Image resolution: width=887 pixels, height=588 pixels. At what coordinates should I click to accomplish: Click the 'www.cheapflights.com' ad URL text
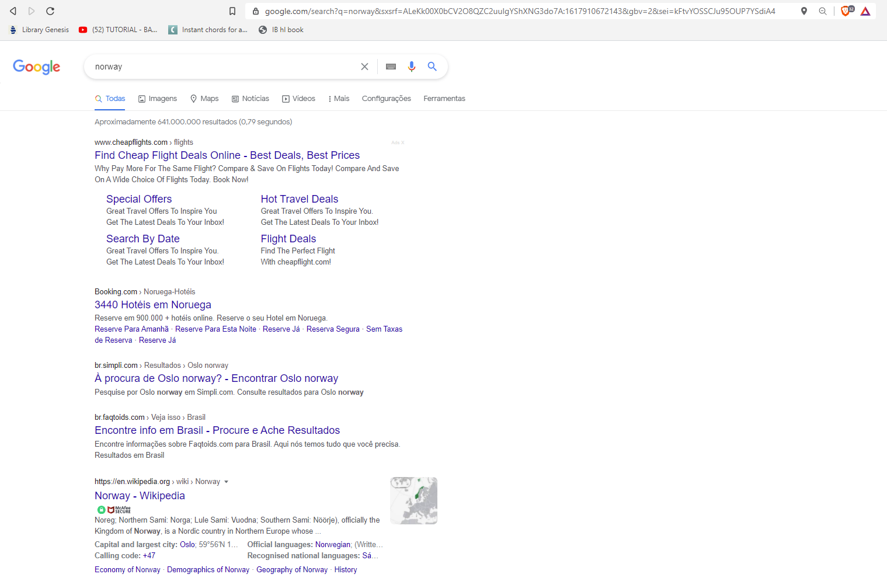[131, 142]
